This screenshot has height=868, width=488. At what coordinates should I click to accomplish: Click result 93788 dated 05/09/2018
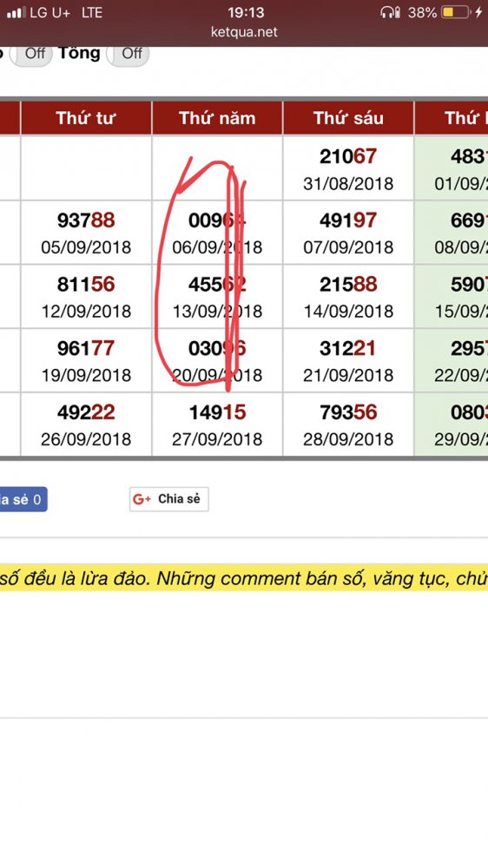[x=86, y=233]
